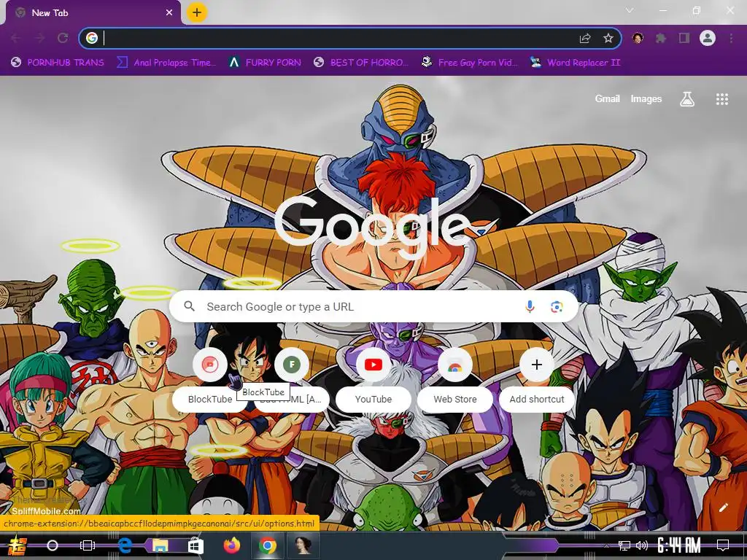Open Cortana search circle on taskbar

[x=53, y=545]
